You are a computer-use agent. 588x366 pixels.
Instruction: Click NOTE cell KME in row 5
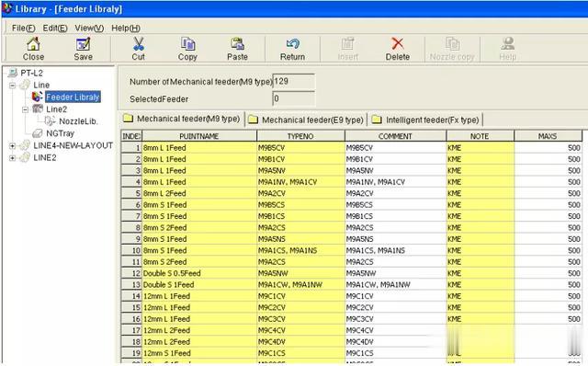click(480, 193)
